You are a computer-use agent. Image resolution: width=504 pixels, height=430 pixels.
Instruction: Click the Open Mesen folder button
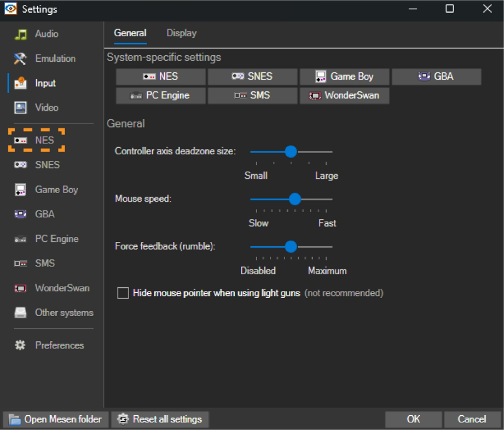(x=56, y=420)
